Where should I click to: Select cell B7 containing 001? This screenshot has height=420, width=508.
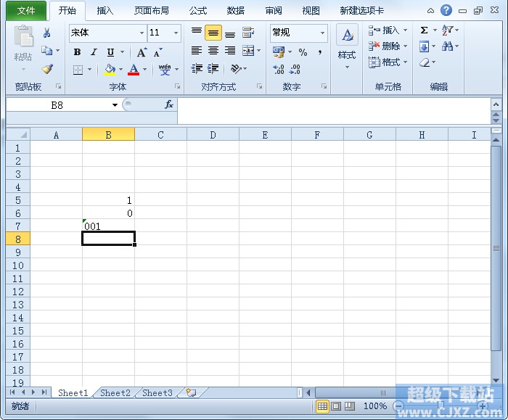click(108, 226)
